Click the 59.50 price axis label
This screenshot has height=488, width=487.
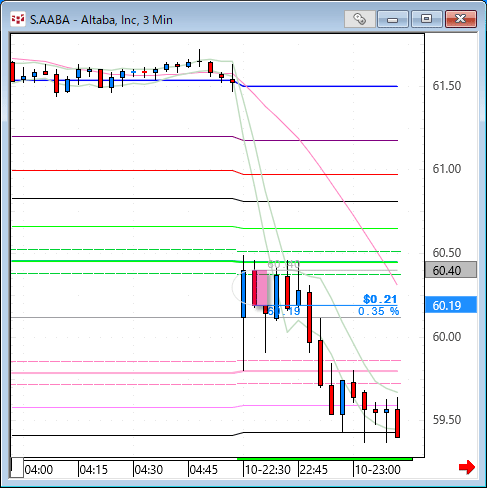447,420
